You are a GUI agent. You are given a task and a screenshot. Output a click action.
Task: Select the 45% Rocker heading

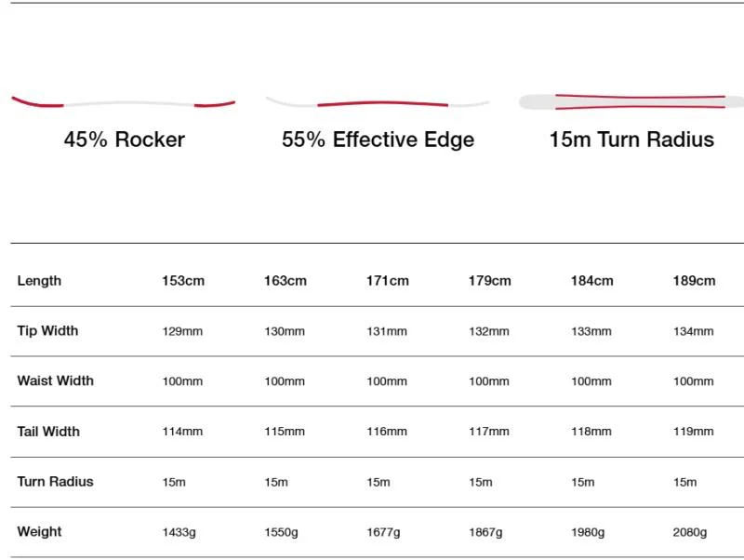[125, 140]
